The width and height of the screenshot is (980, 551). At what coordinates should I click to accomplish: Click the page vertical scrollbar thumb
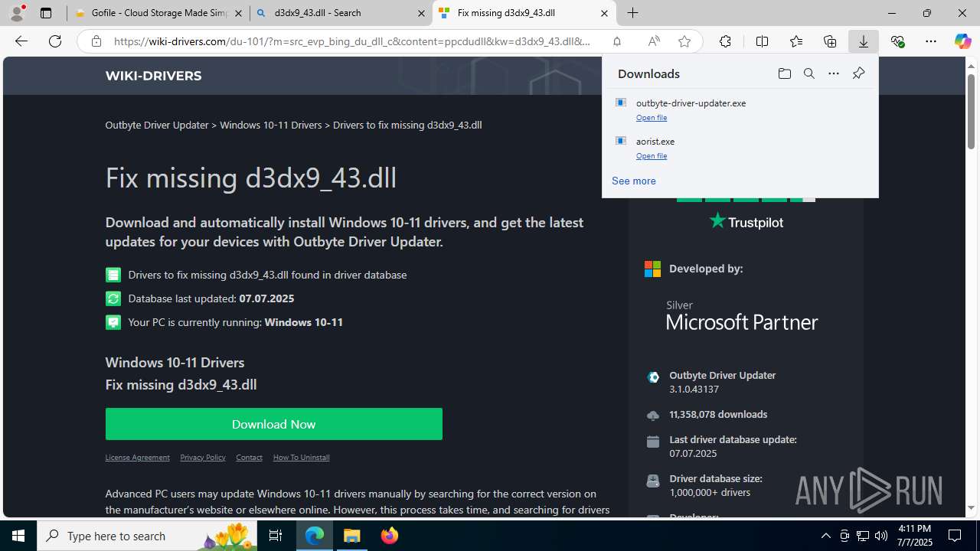pos(971,112)
